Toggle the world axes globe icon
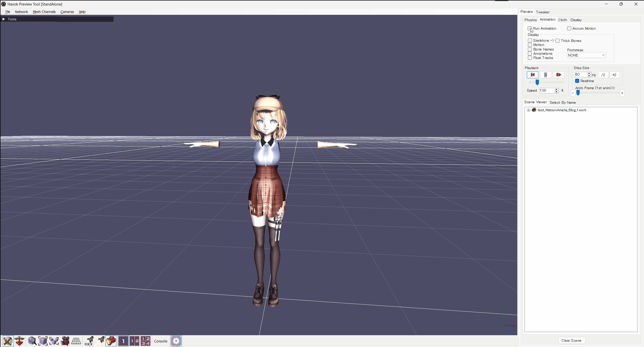 coord(8,341)
